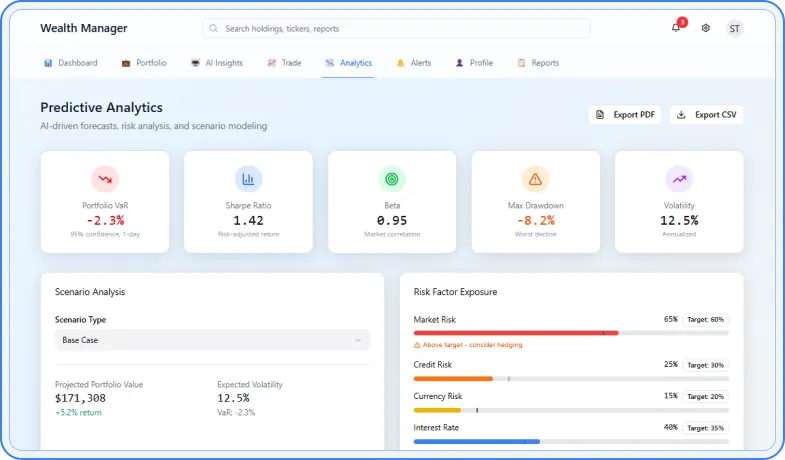785x460 pixels.
Task: Switch to the Dashboard tab
Action: point(70,63)
